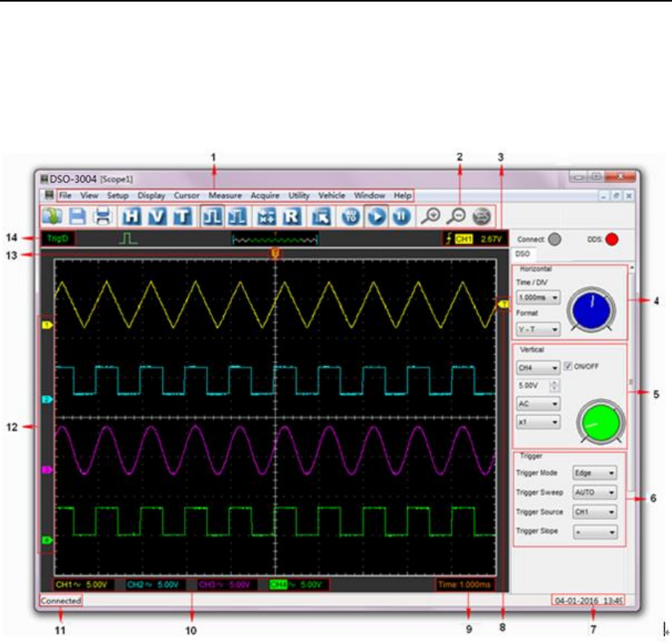Image resolution: width=672 pixels, height=642 pixels.
Task: Open the Window menu
Action: [x=369, y=195]
